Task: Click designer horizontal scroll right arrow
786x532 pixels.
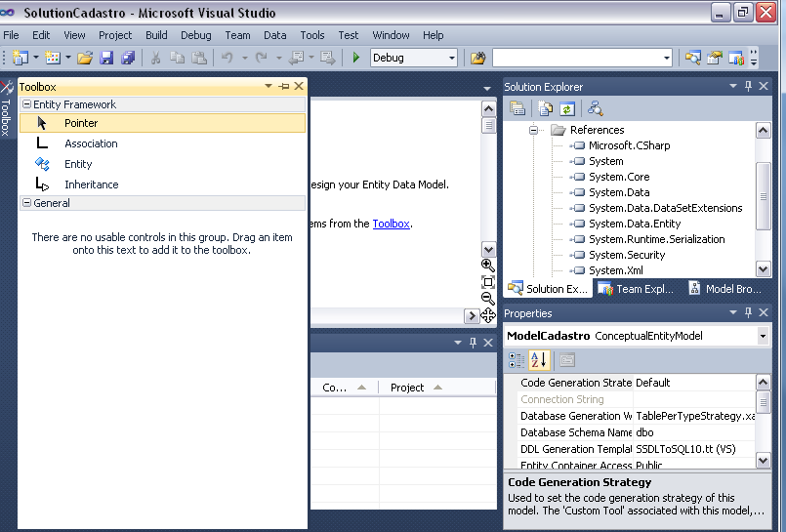Action: (472, 315)
